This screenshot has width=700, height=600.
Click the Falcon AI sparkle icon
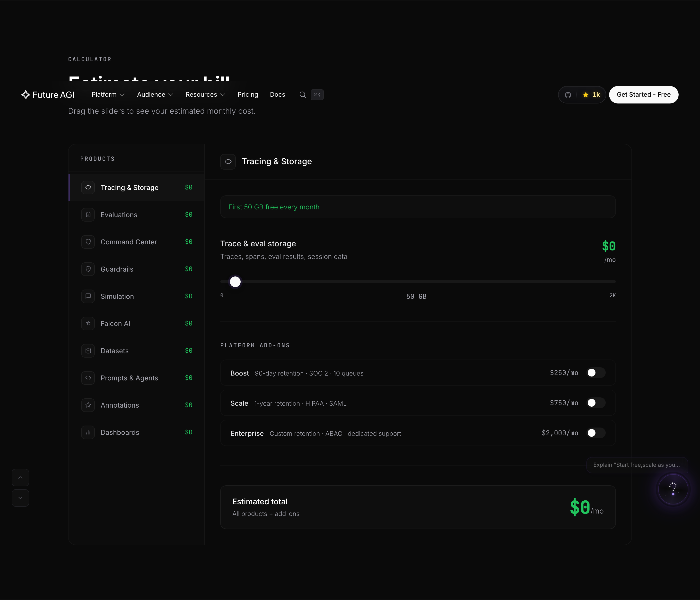coord(88,324)
